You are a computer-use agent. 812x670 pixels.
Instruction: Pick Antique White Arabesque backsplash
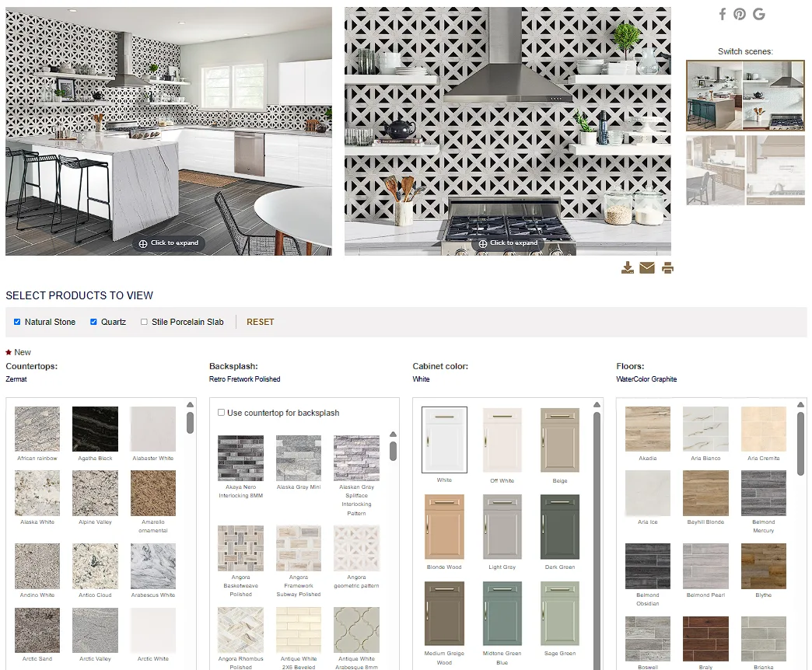(357, 630)
